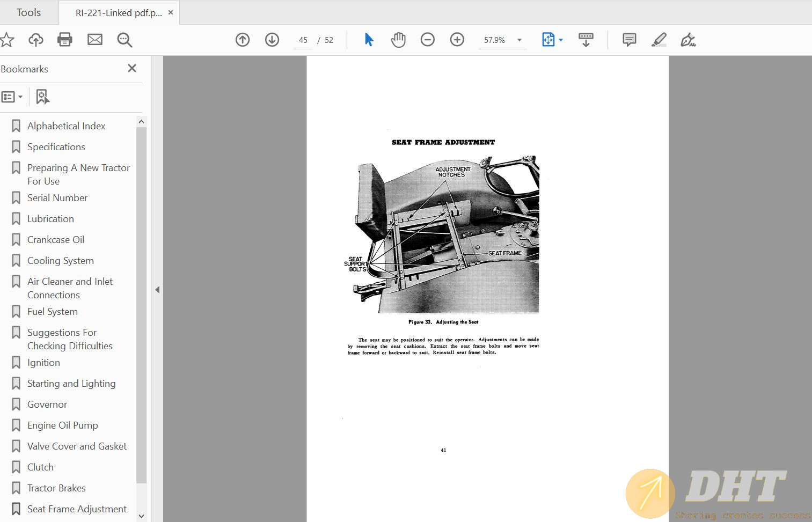812x522 pixels.
Task: Open the bookmarks options list menu
Action: (12, 97)
